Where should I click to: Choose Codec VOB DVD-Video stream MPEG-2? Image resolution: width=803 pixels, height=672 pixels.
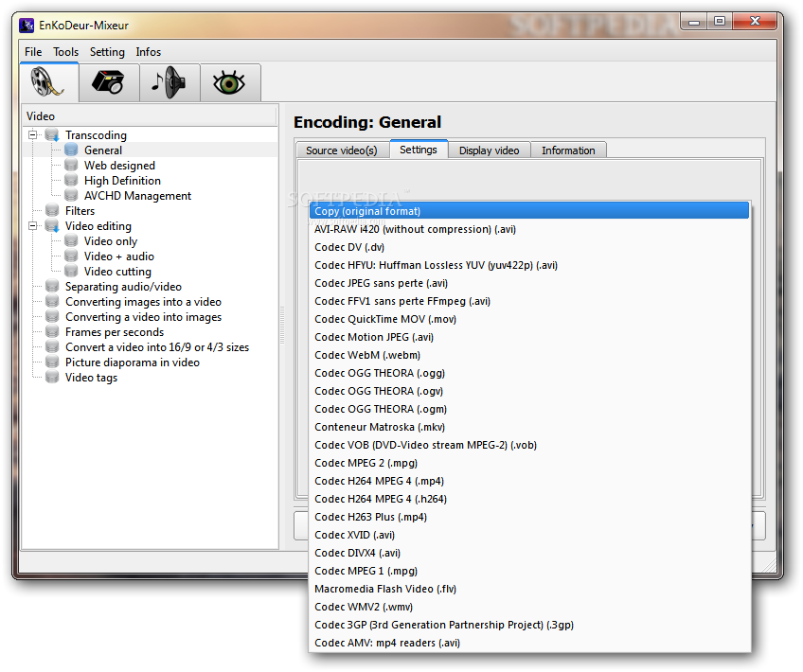click(x=529, y=445)
